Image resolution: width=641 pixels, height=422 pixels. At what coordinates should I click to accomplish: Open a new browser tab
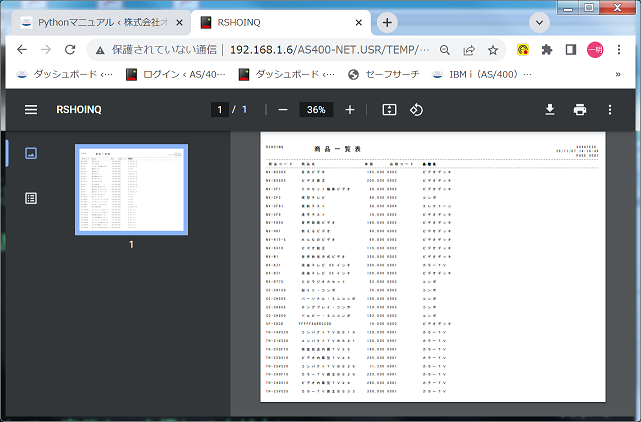click(x=386, y=22)
